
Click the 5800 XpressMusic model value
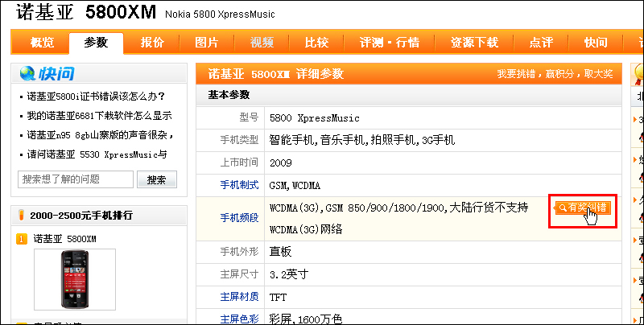315,118
